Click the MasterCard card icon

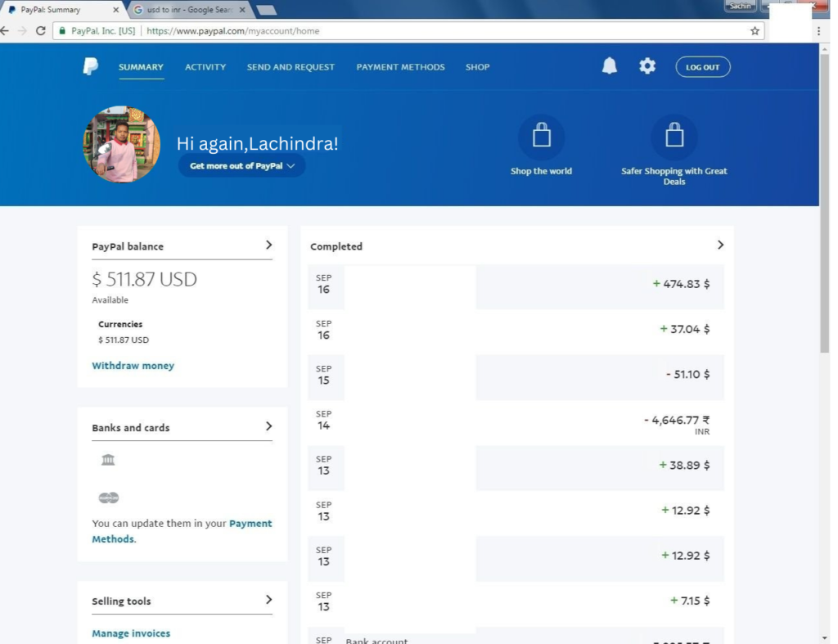click(x=109, y=498)
